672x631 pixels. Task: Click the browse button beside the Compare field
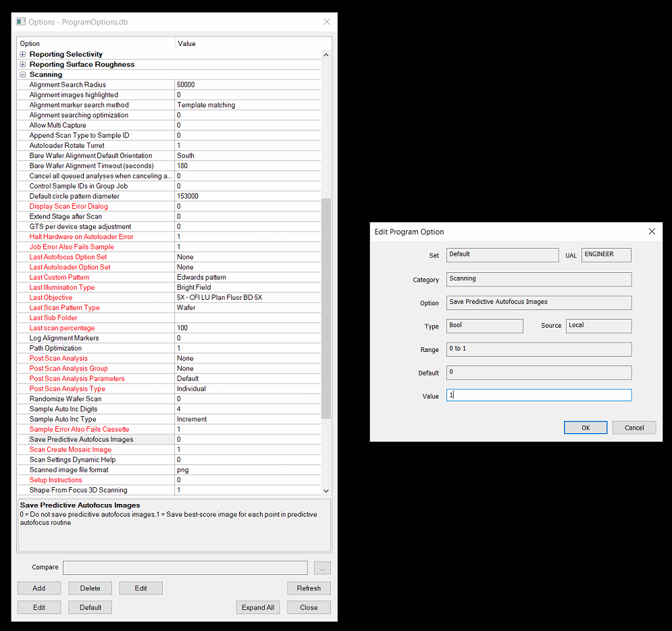(x=322, y=568)
